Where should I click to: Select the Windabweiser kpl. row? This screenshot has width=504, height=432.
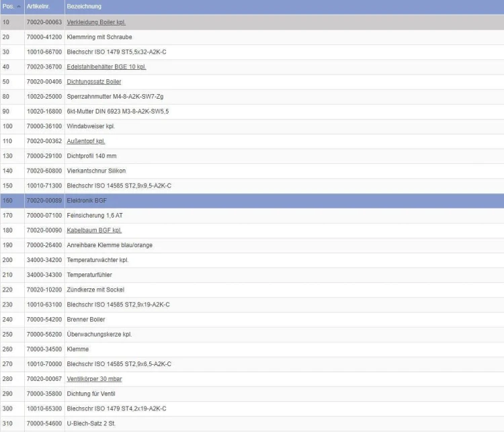pyautogui.click(x=252, y=126)
